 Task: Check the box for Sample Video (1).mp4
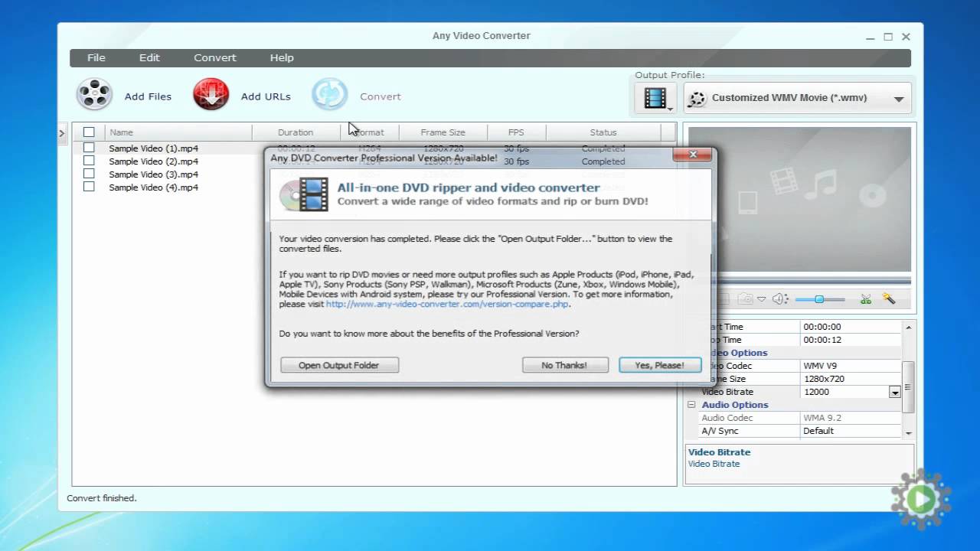tap(89, 148)
